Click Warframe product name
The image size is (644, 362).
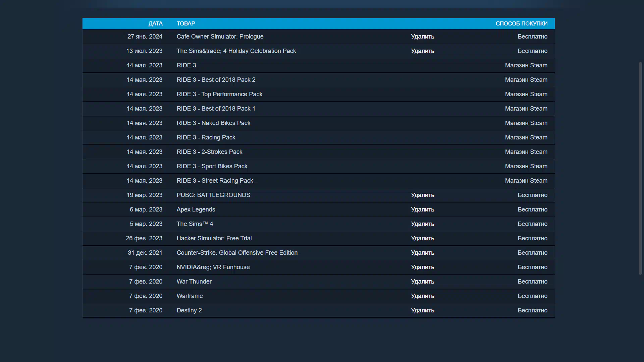pyautogui.click(x=190, y=296)
